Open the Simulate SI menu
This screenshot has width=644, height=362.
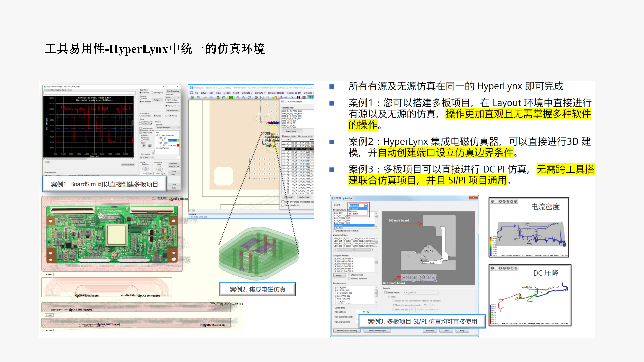[247, 93]
